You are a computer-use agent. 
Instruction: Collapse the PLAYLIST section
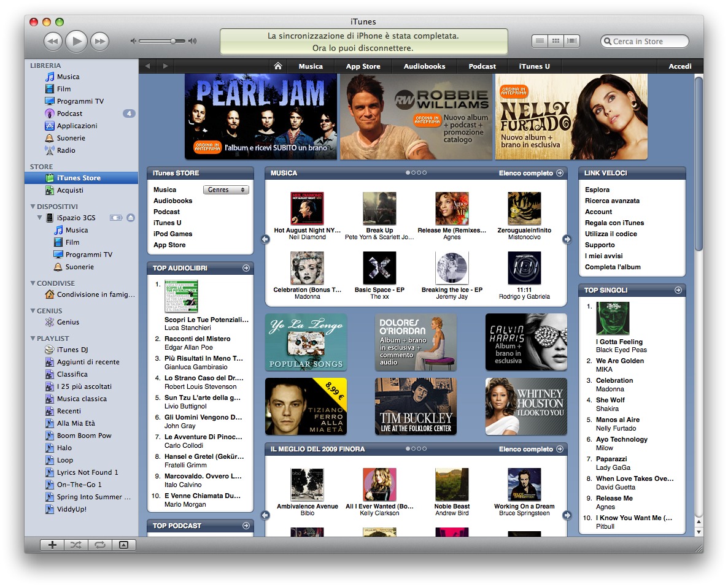coord(33,339)
